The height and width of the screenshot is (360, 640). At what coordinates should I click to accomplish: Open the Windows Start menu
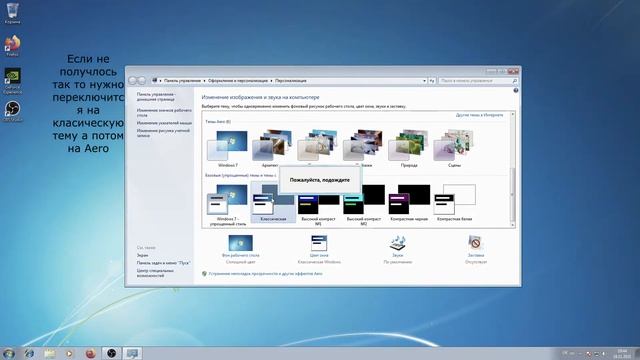(9, 353)
